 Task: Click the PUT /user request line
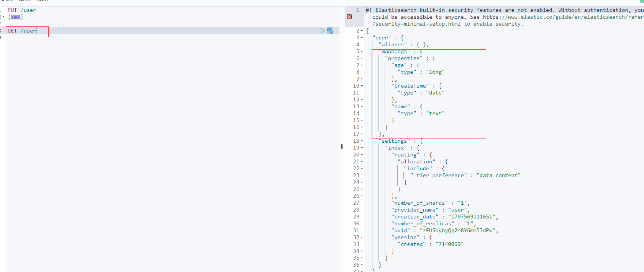click(x=22, y=10)
